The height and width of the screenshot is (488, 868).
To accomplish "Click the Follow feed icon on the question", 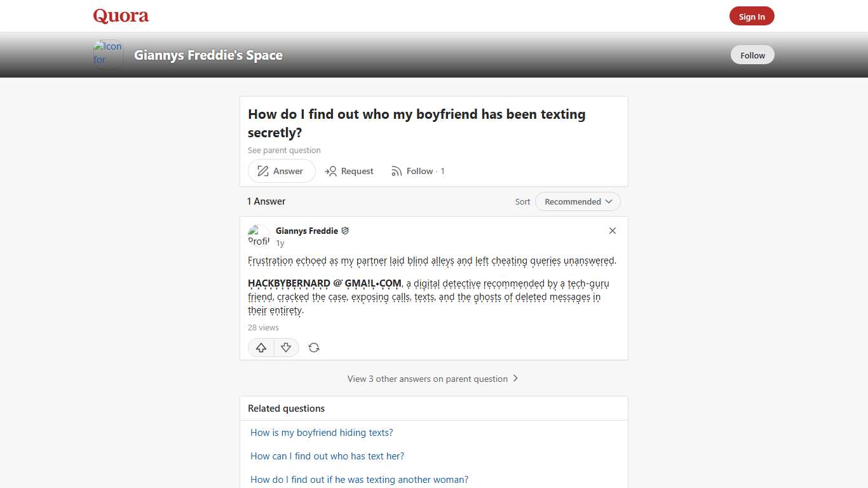I will click(396, 171).
